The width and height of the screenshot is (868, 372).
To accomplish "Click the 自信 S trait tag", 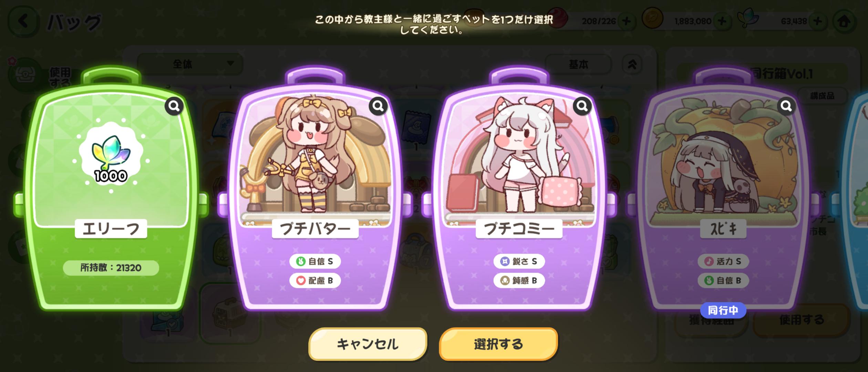I will [x=315, y=261].
